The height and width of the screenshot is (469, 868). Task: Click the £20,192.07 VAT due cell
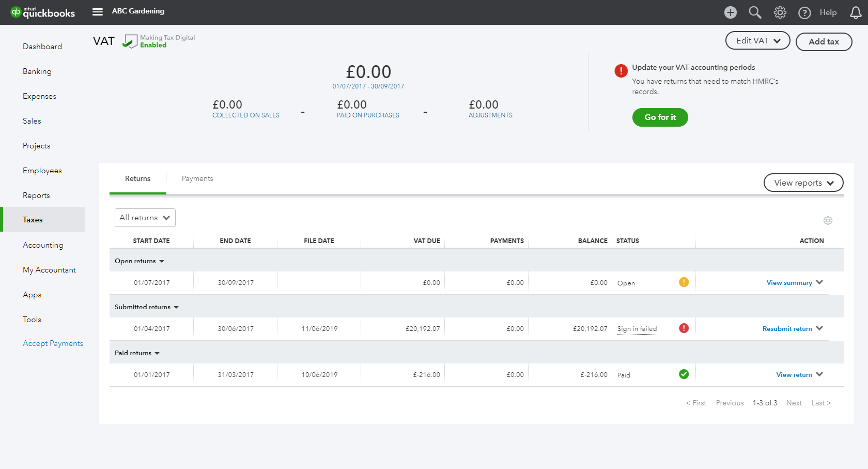tap(423, 329)
